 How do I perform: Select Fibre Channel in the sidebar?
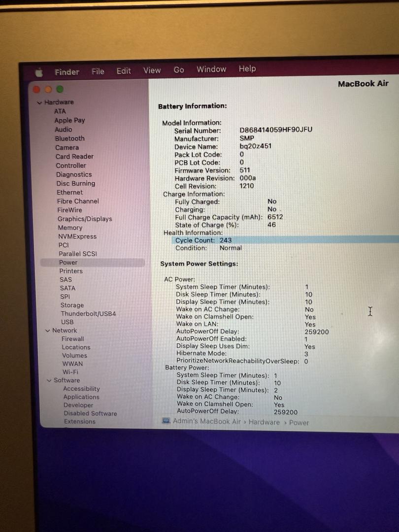click(x=78, y=201)
